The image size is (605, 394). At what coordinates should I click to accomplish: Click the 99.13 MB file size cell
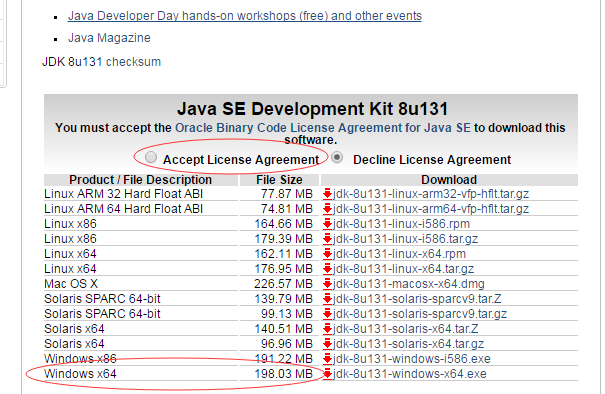(x=280, y=314)
